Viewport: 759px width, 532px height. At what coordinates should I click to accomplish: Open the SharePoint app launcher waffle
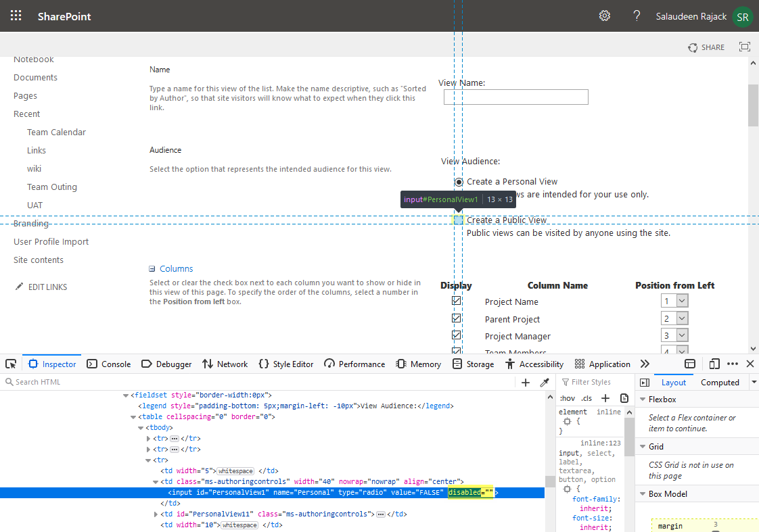tap(16, 15)
